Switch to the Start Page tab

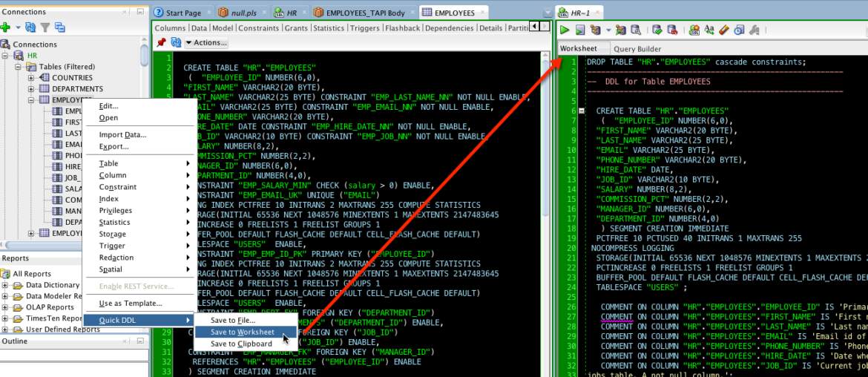click(183, 12)
